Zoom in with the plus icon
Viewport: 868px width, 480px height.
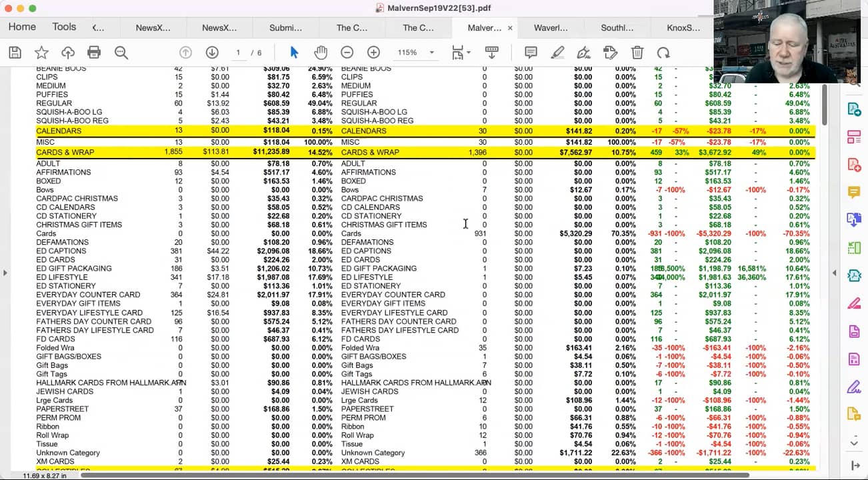(x=373, y=53)
